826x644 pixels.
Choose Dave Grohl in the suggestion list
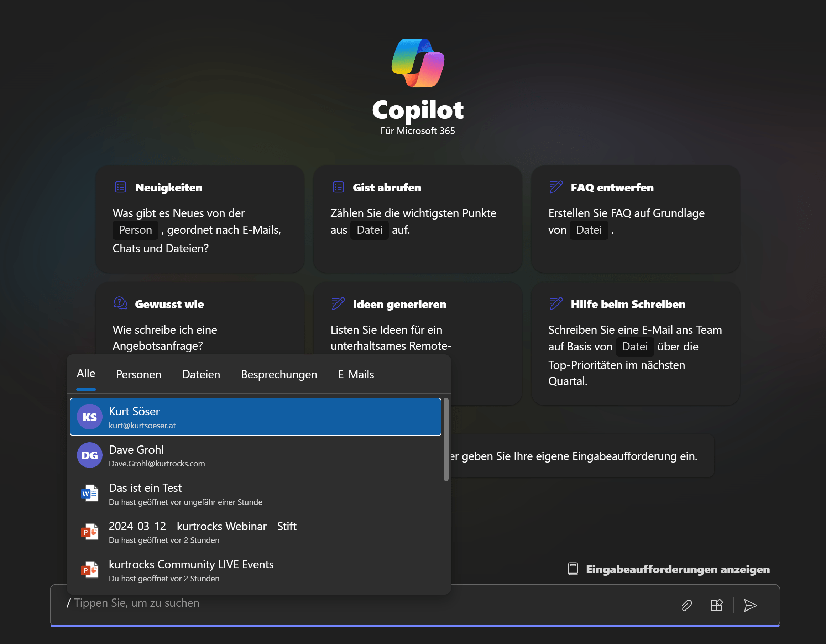256,455
